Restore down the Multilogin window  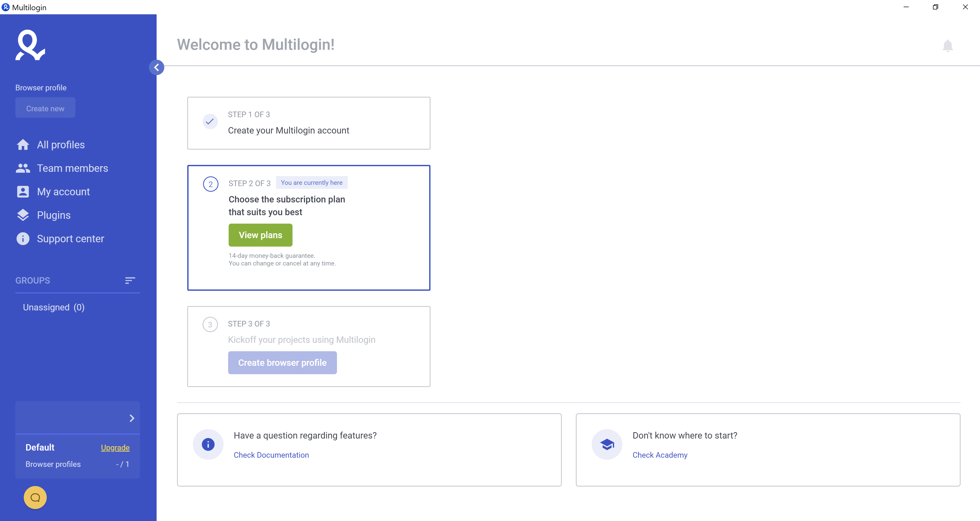pos(936,7)
